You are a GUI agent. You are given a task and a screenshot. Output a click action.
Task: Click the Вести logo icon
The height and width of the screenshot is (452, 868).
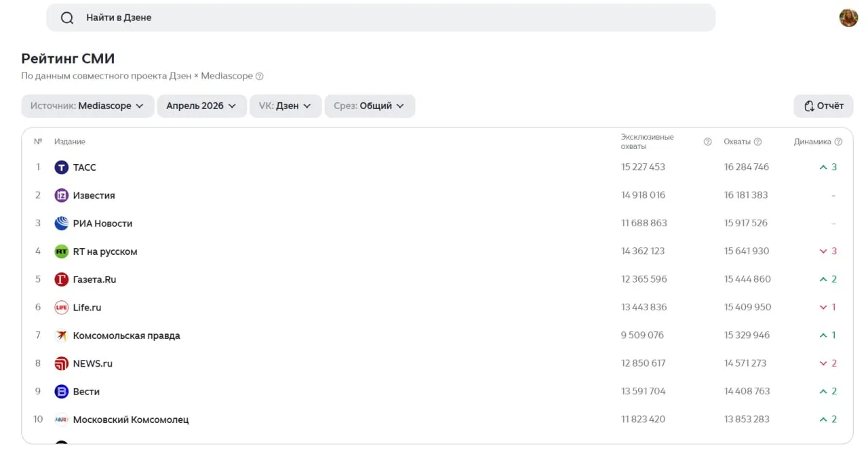62,392
